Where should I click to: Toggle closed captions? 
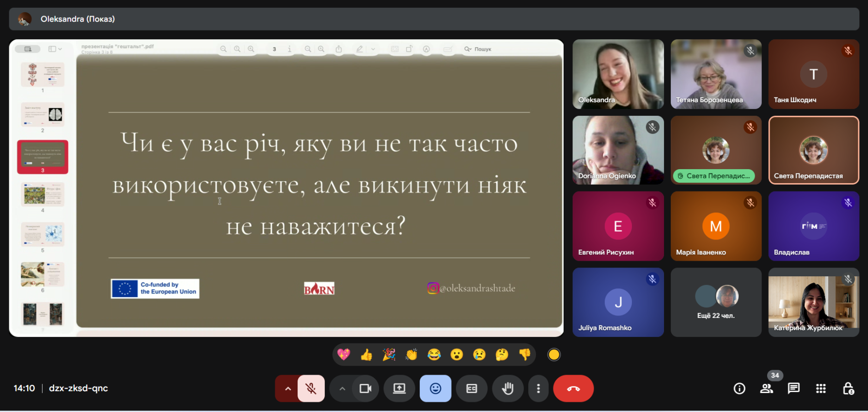click(472, 388)
